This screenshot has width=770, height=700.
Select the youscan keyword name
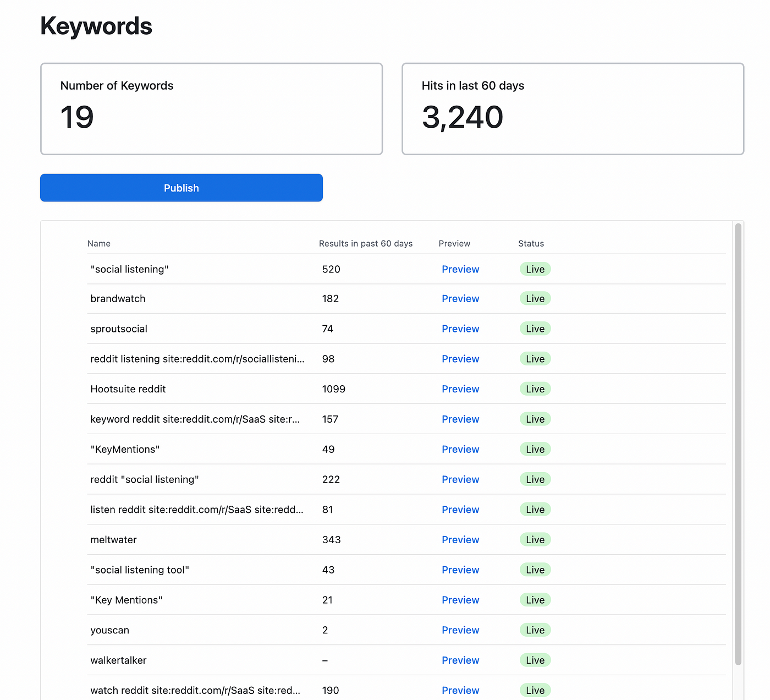(x=110, y=630)
